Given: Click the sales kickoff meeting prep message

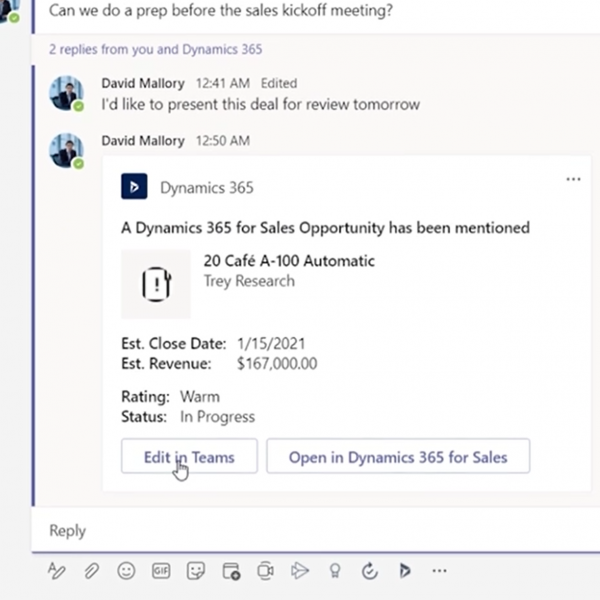Looking at the screenshot, I should [221, 10].
